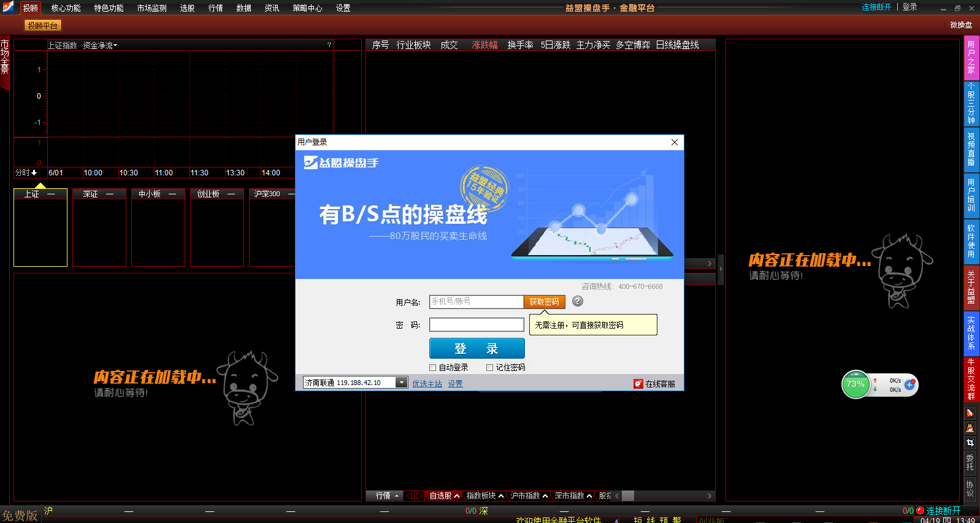This screenshot has width=980, height=523.
Task: Click the red connection status dot
Action: pyautogui.click(x=920, y=511)
